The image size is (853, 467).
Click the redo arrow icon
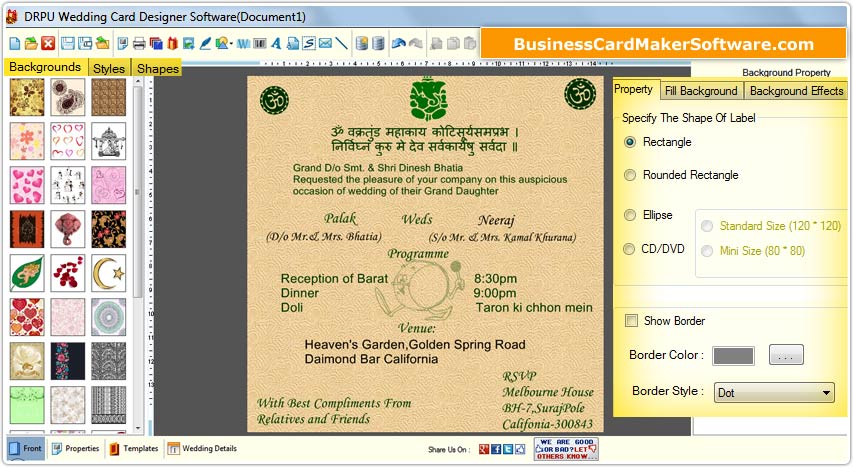(x=416, y=44)
